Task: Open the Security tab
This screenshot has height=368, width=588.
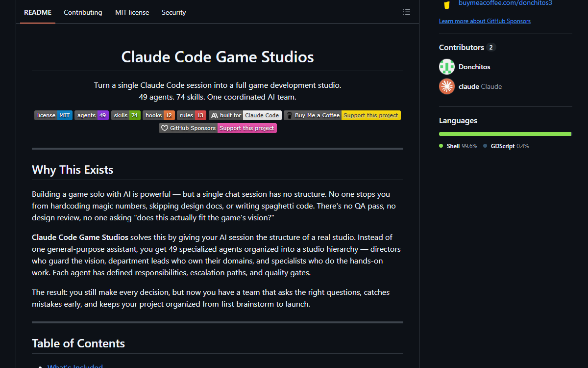Action: coord(174,12)
